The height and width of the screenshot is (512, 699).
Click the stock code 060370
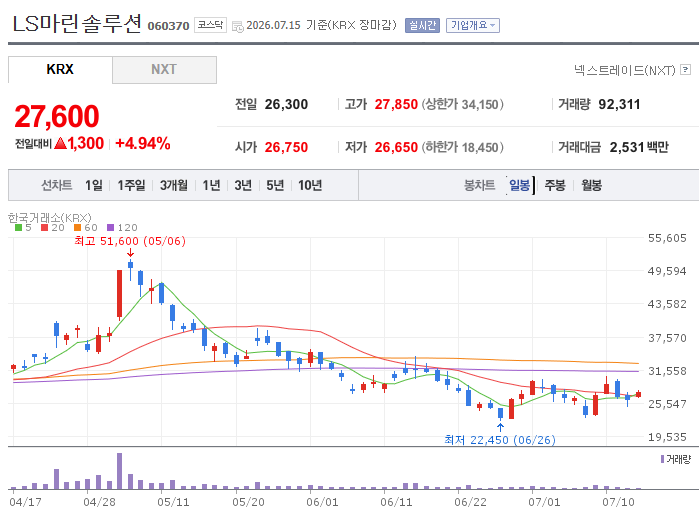click(169, 26)
